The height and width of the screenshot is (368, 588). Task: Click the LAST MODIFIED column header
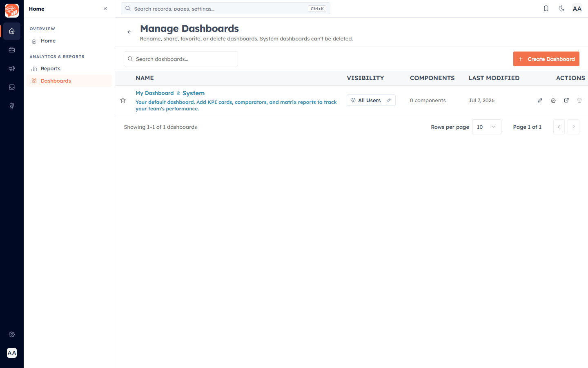494,78
